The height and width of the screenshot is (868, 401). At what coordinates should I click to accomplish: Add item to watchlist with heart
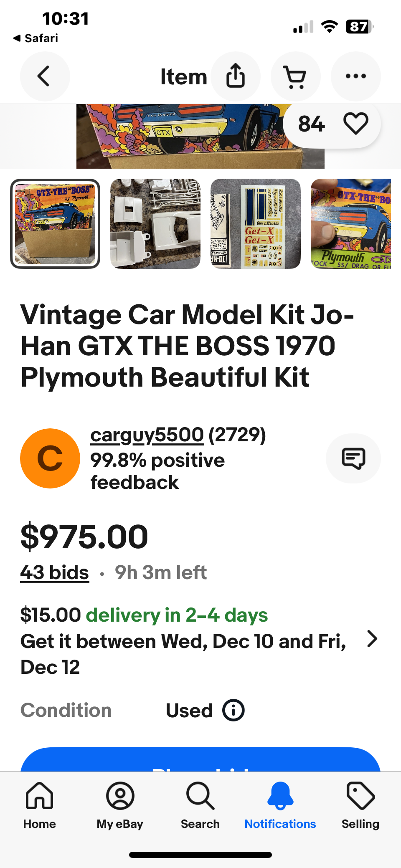pyautogui.click(x=355, y=124)
